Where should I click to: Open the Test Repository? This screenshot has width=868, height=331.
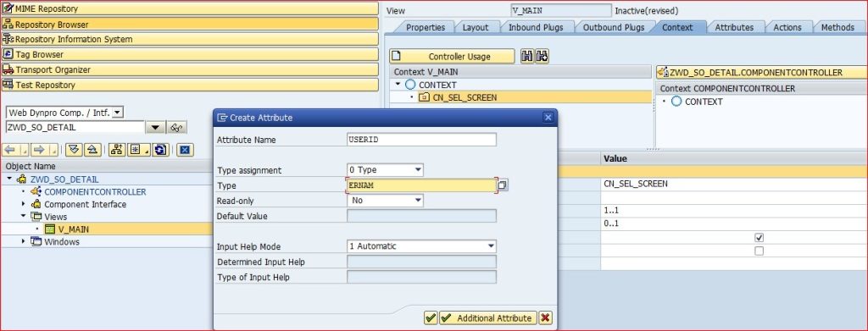190,86
